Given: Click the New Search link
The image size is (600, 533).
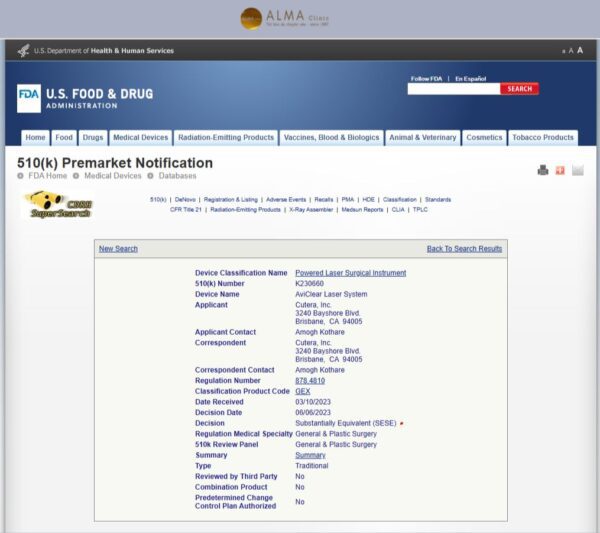Looking at the screenshot, I should pos(118,249).
